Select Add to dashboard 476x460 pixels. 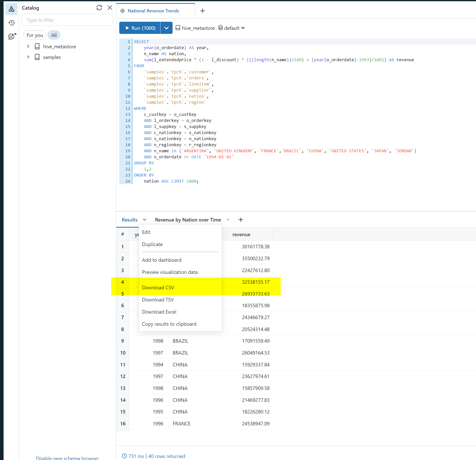(x=180, y=260)
